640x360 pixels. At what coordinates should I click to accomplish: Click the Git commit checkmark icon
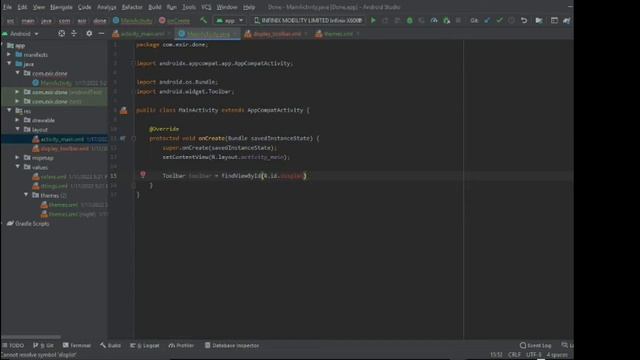coord(499,20)
